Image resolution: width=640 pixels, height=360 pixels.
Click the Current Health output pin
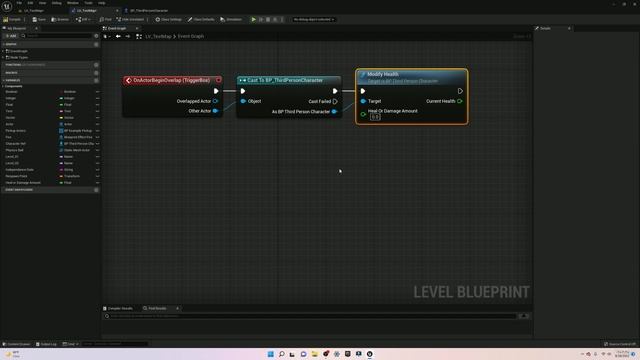460,101
